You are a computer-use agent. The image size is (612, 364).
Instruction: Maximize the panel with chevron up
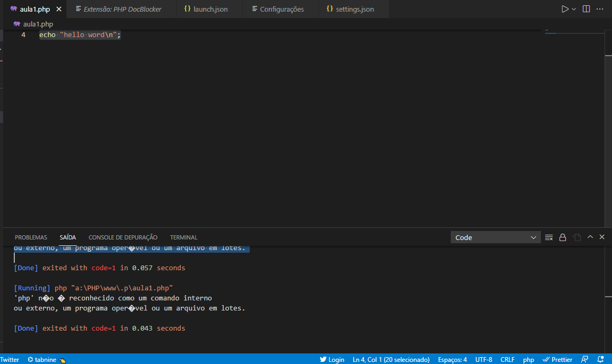(590, 237)
